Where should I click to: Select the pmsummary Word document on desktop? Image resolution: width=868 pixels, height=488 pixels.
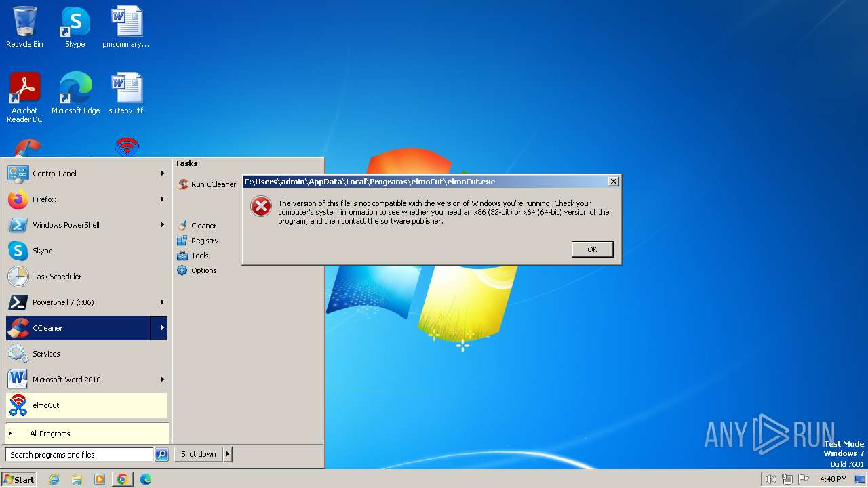[126, 27]
